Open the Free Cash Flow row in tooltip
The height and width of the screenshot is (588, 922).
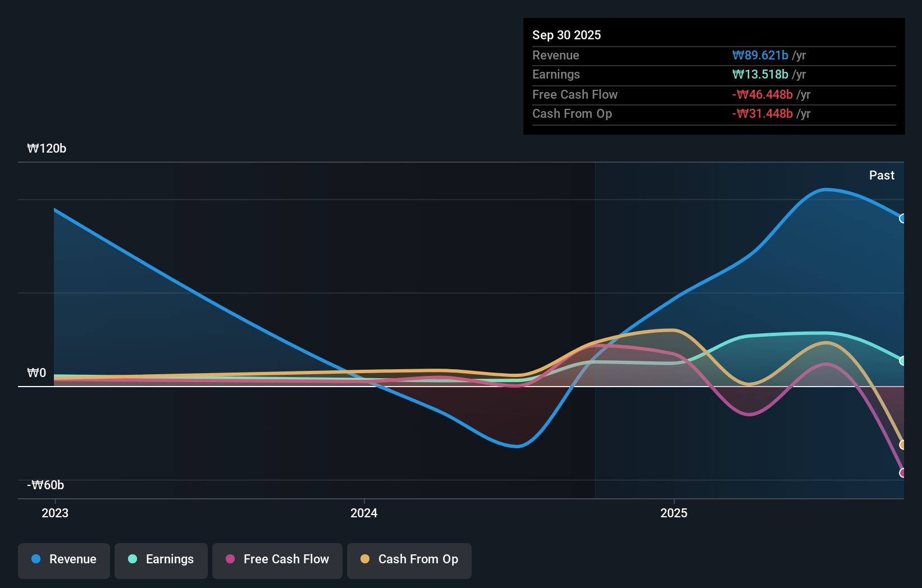[x=575, y=94]
